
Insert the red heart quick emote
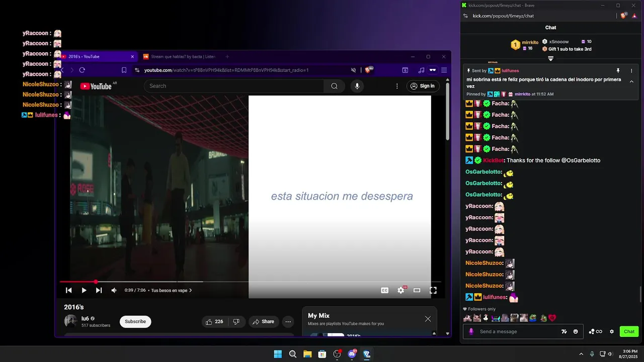coord(552,318)
